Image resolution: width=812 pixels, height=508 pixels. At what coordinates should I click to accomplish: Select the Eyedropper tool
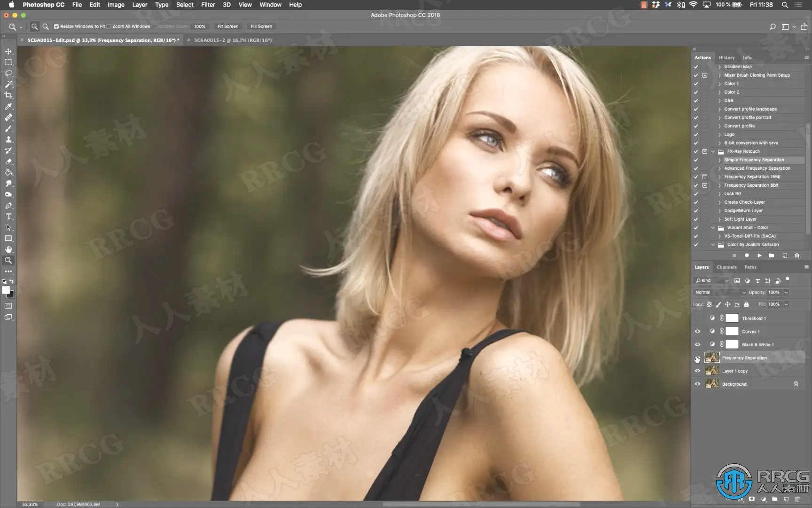(x=8, y=106)
